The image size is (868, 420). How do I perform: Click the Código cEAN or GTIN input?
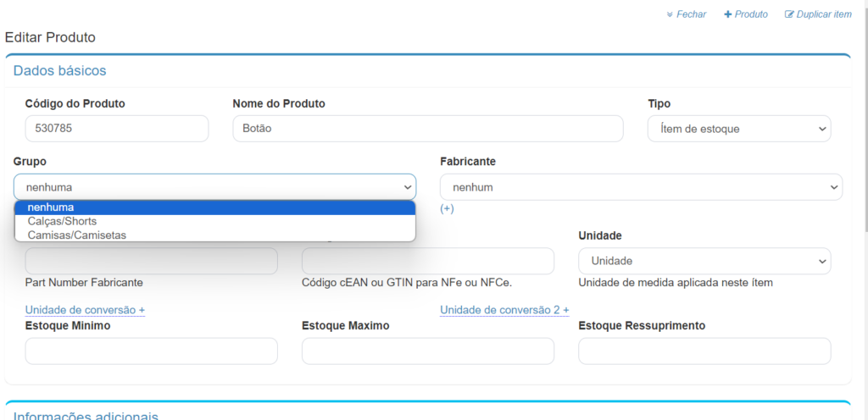tap(427, 261)
